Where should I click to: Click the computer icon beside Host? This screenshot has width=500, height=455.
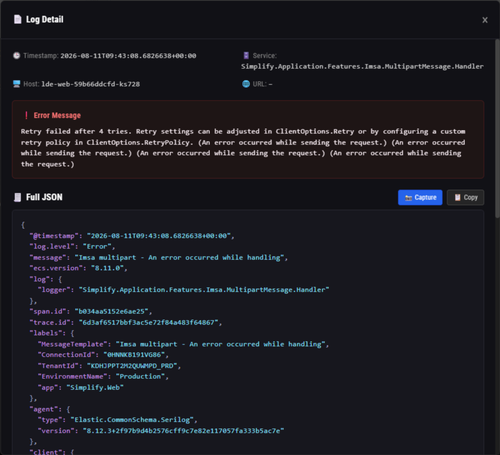(x=17, y=84)
